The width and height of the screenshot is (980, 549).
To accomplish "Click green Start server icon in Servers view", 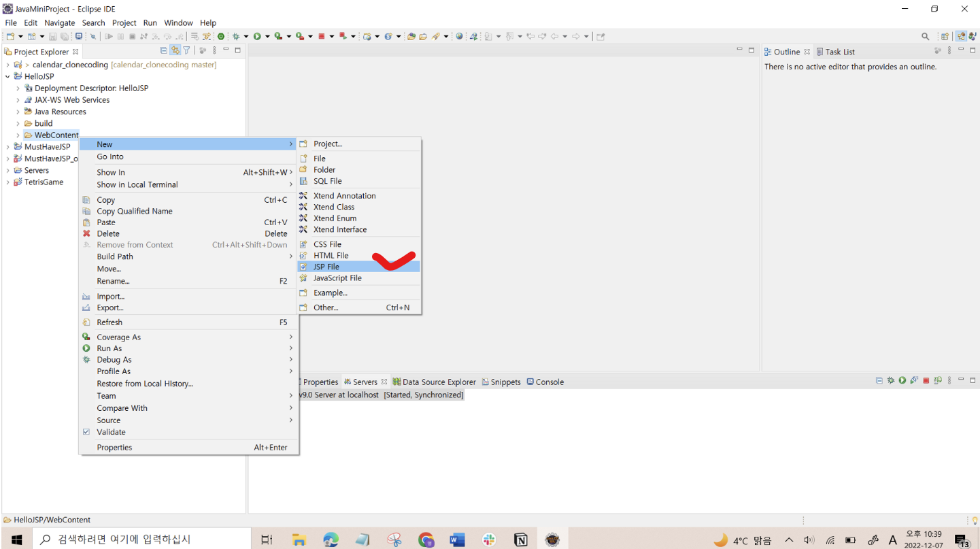I will click(902, 380).
